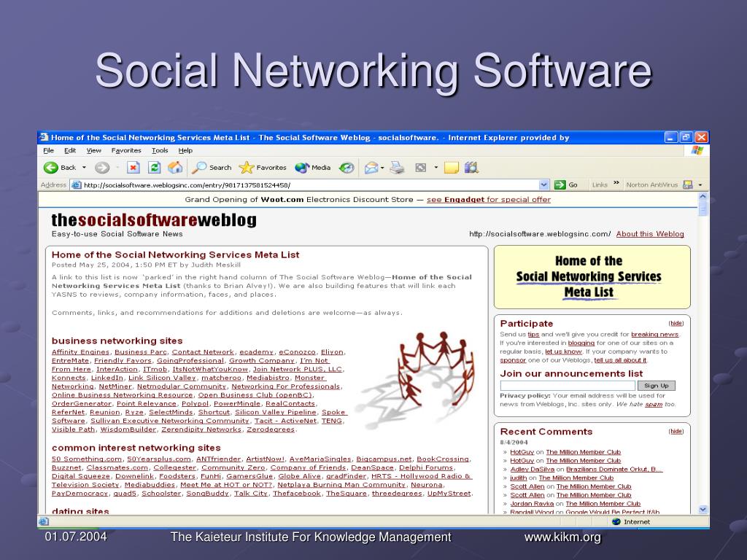
Task: Open the Back history dropdown arrow
Action: tap(85, 168)
